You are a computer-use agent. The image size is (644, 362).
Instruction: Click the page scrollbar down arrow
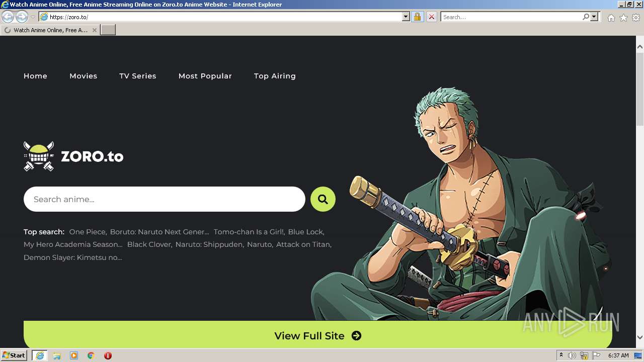coord(640,337)
